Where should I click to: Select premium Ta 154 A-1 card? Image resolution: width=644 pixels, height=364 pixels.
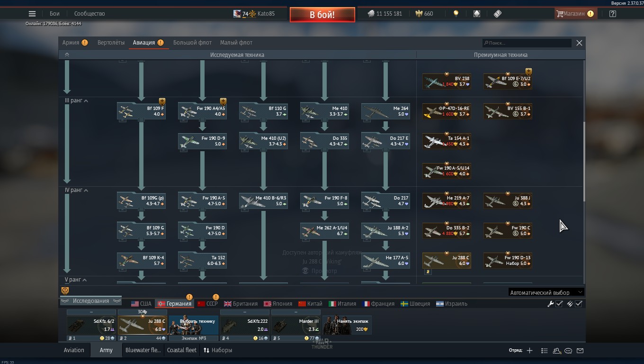tap(447, 141)
